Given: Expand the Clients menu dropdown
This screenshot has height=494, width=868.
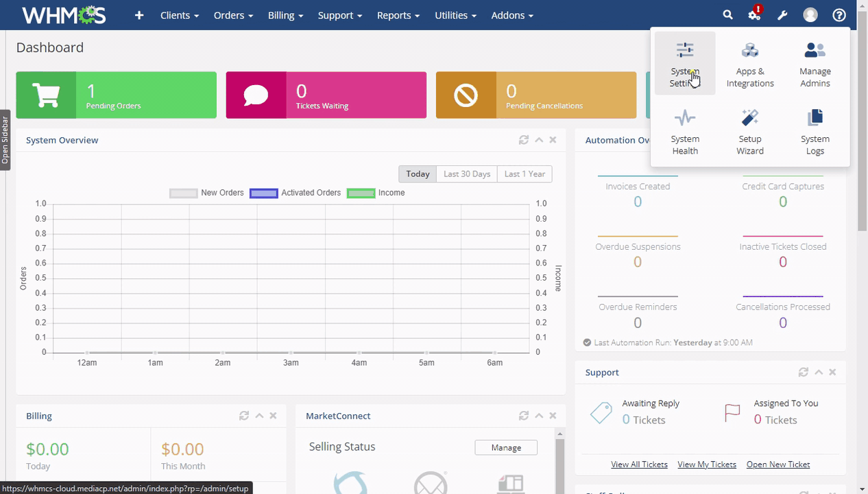Looking at the screenshot, I should (180, 15).
